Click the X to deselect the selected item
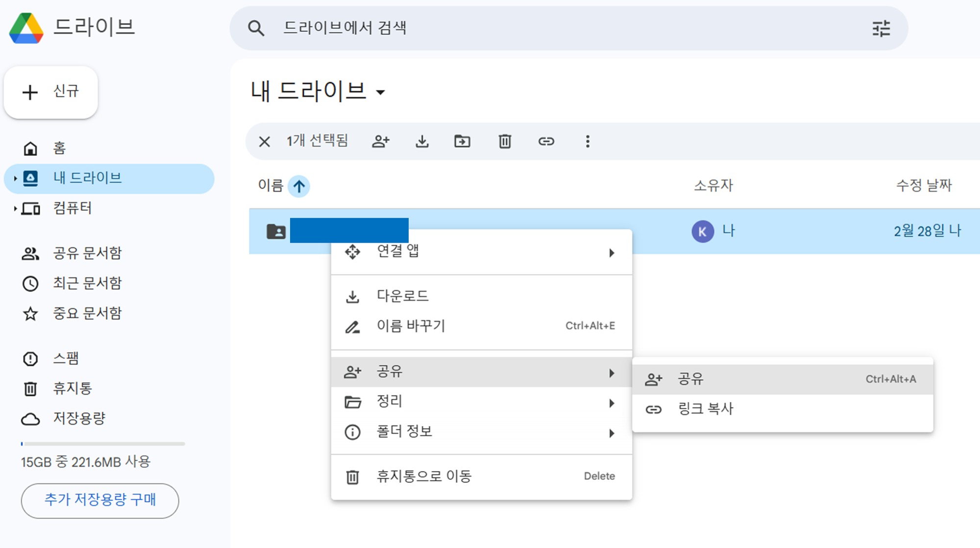The image size is (980, 548). point(264,142)
